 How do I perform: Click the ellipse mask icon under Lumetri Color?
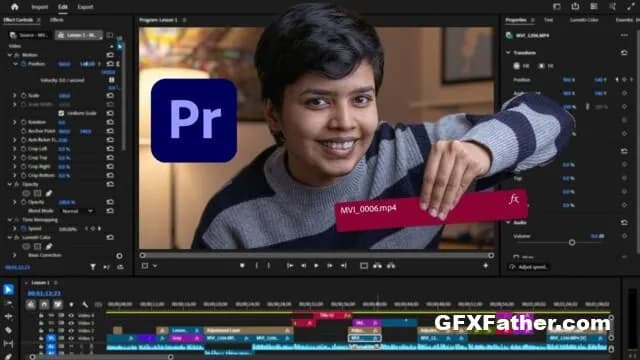(26, 246)
